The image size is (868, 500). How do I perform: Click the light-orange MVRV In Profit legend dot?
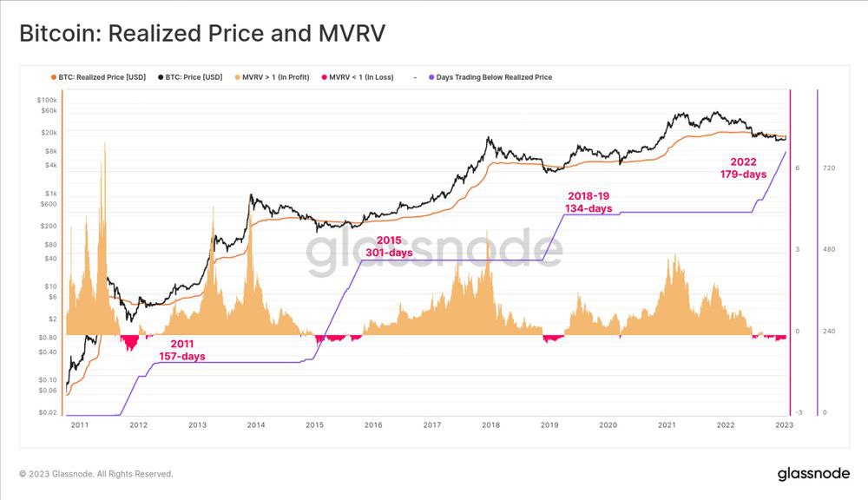click(x=238, y=77)
